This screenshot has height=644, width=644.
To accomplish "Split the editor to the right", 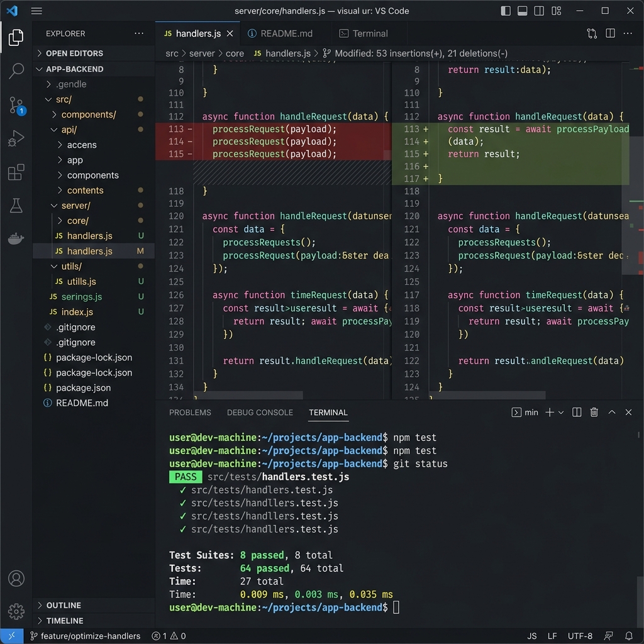I will click(x=610, y=33).
